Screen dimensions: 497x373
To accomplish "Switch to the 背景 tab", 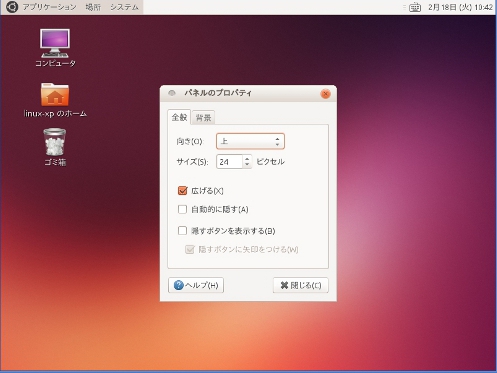I will 203,117.
